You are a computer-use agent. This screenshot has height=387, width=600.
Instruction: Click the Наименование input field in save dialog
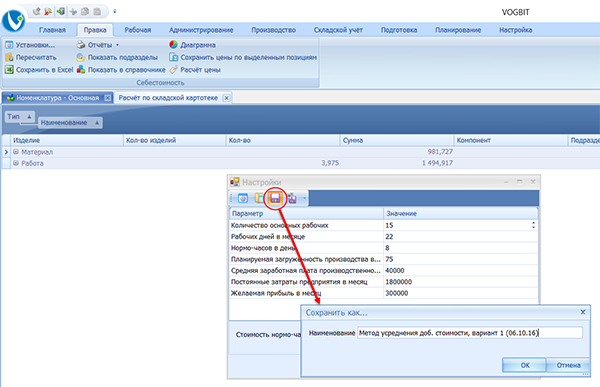pyautogui.click(x=470, y=333)
